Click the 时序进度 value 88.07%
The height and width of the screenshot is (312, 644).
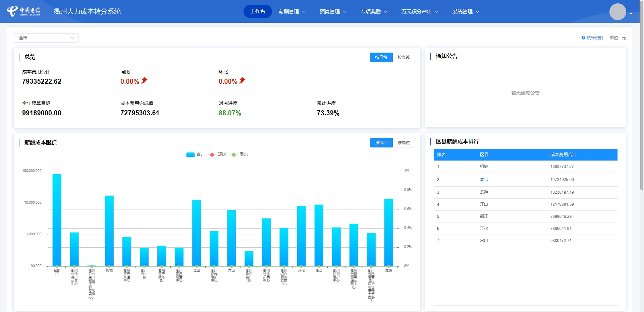click(x=230, y=113)
